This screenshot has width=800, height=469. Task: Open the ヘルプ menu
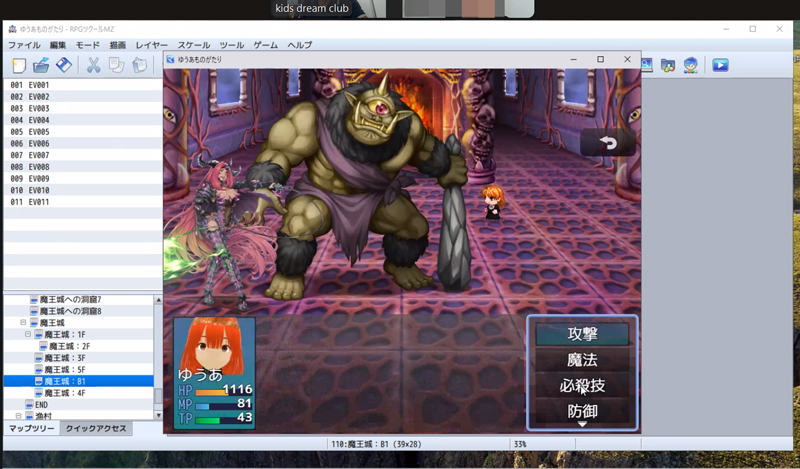299,45
